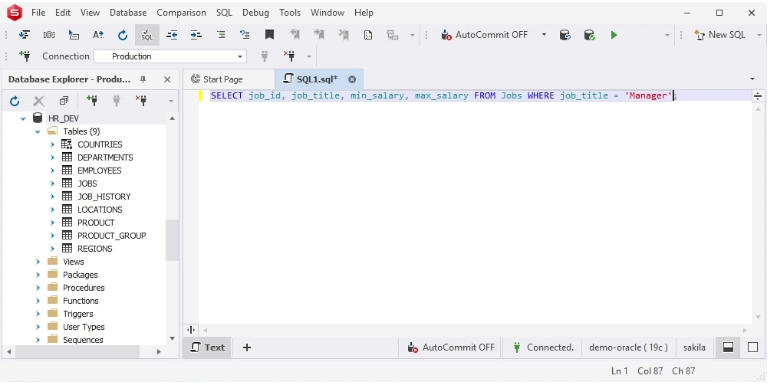The image size is (768, 384).
Task: Click the bookmark icon in toolbar
Action: click(x=269, y=35)
